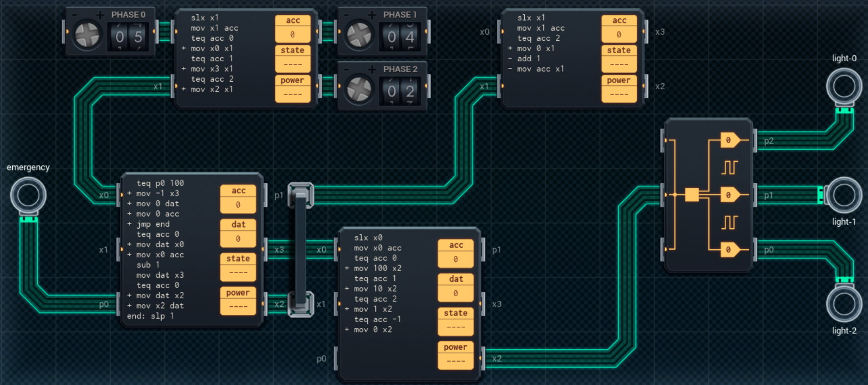Image resolution: width=868 pixels, height=385 pixels.
Task: Decrease PHASE 1 value with minus button
Action: pos(347,15)
